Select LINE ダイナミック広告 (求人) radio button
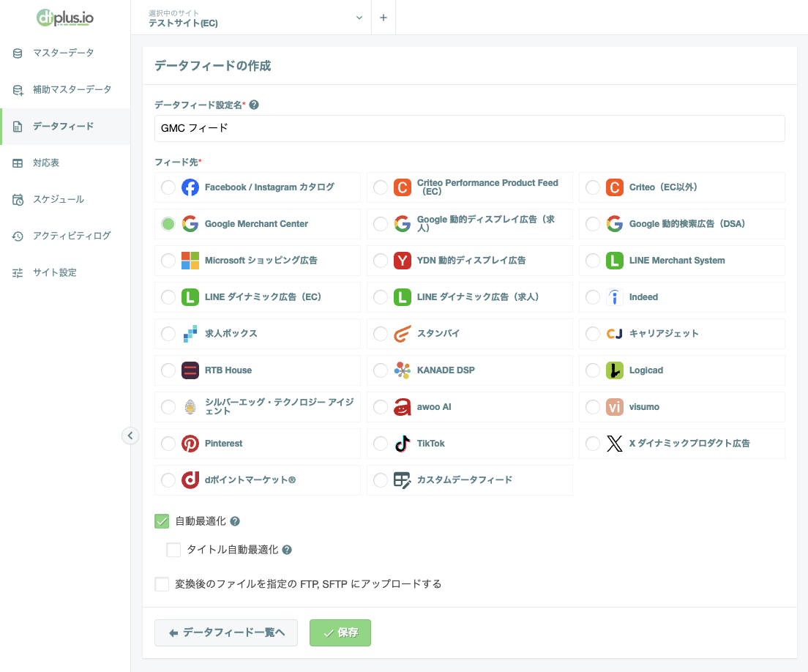This screenshot has width=808, height=672. coord(381,296)
